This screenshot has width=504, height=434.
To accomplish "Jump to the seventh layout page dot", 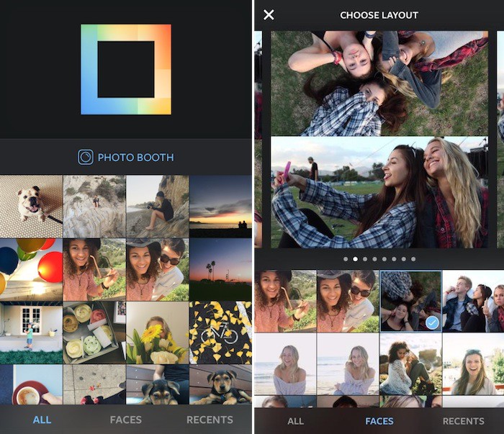I will point(404,259).
